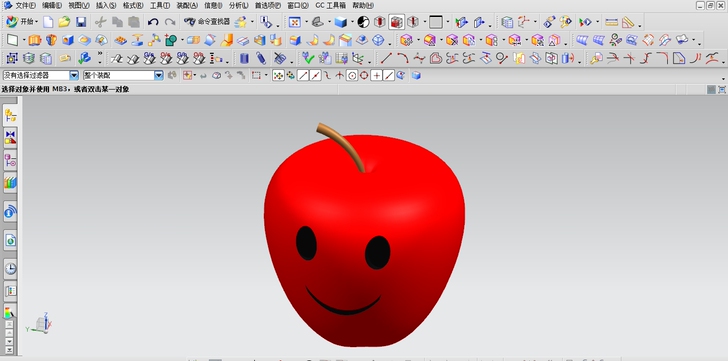Open the 编辑 menu

click(52, 6)
